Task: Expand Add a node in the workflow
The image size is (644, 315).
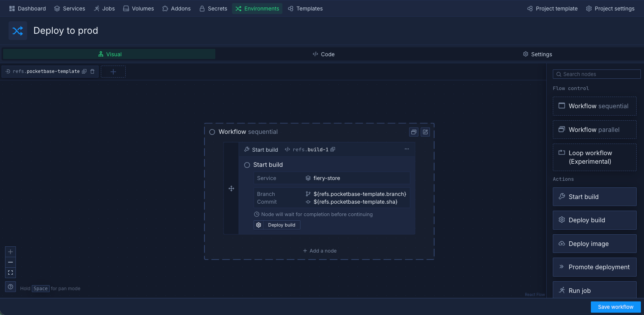Action: pos(320,251)
